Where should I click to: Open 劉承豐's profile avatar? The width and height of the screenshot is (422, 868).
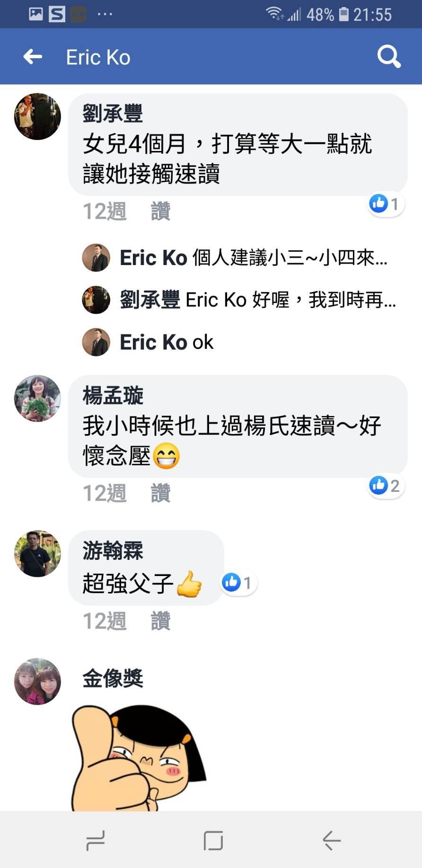tap(37, 116)
